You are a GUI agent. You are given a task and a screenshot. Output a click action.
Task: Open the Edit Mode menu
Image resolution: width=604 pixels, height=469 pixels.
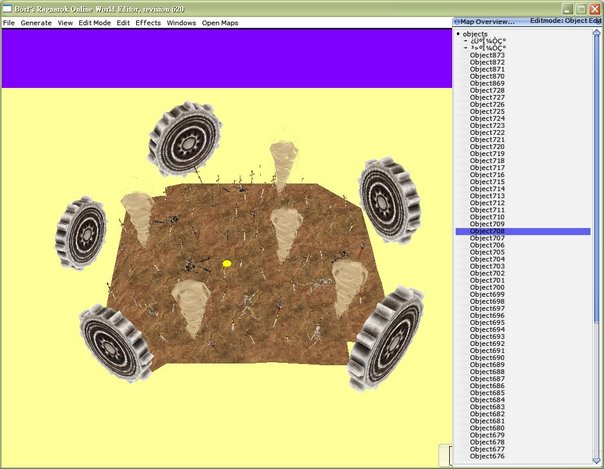[94, 23]
